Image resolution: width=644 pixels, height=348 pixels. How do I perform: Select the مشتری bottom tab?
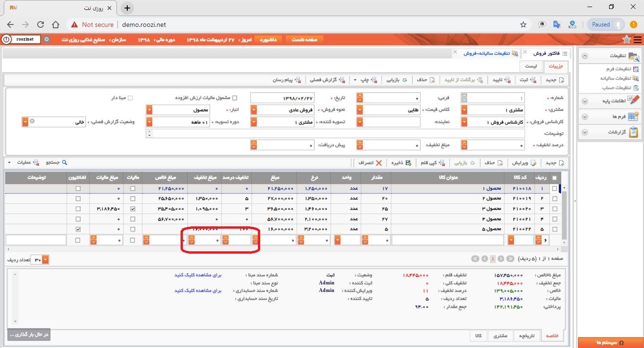500,336
